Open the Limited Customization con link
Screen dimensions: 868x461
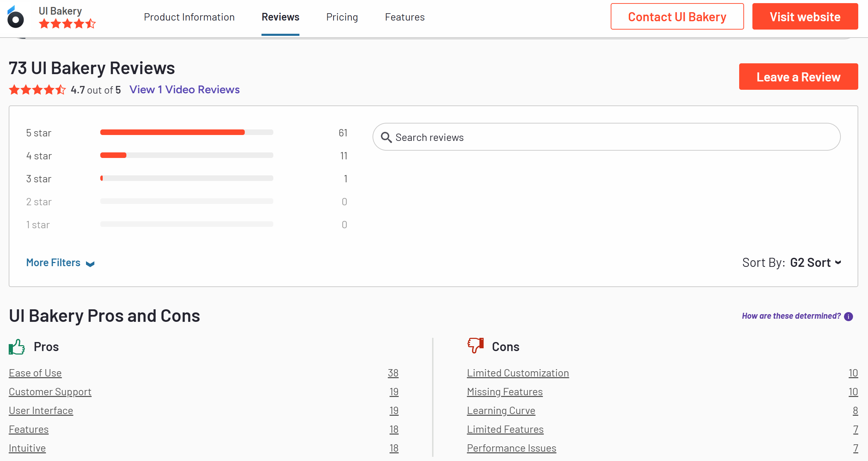point(518,373)
